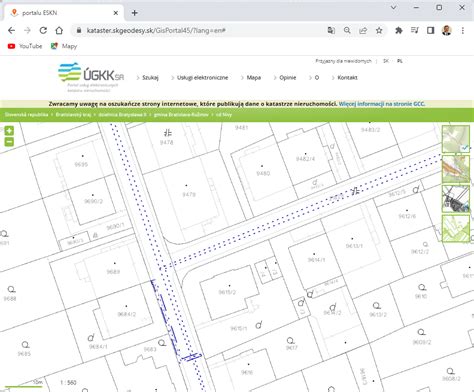
Task: Click Nivy at the breadcrumb end
Action: click(x=224, y=115)
